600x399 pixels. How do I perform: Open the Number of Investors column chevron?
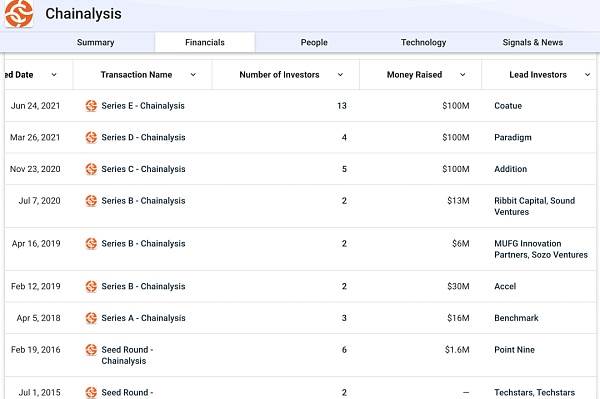click(340, 75)
